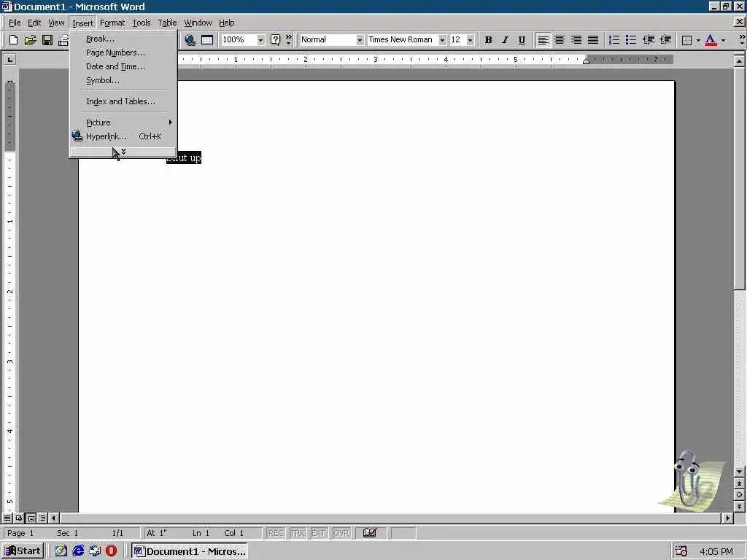The width and height of the screenshot is (747, 560).
Task: Open the font size 12 dropdown
Action: (x=471, y=40)
